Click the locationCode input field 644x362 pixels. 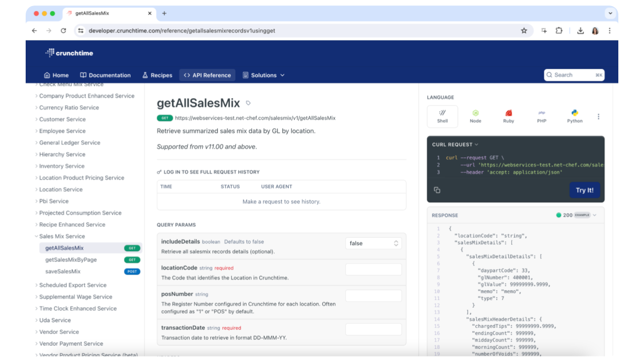(373, 269)
